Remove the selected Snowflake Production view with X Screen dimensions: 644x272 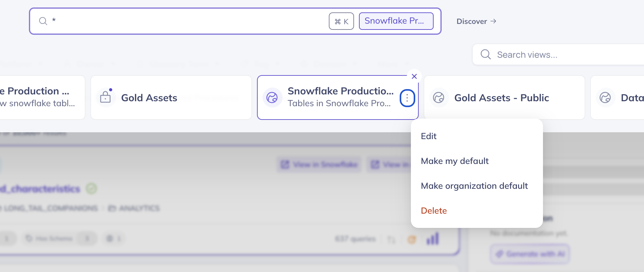click(414, 76)
